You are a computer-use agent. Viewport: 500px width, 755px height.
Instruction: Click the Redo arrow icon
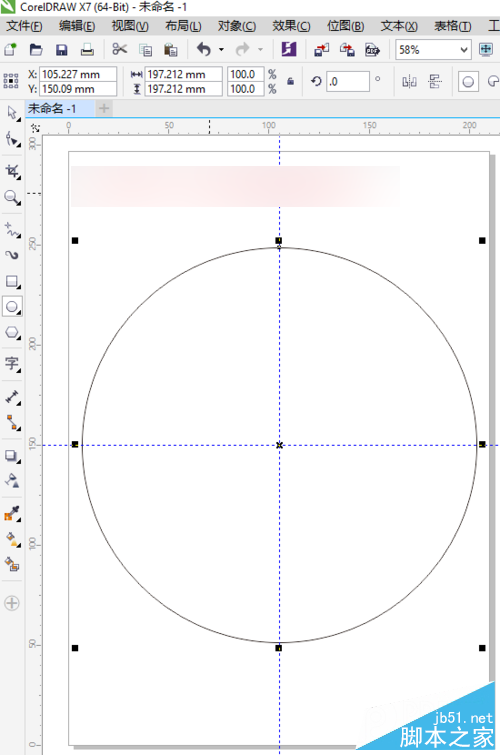coord(243,49)
